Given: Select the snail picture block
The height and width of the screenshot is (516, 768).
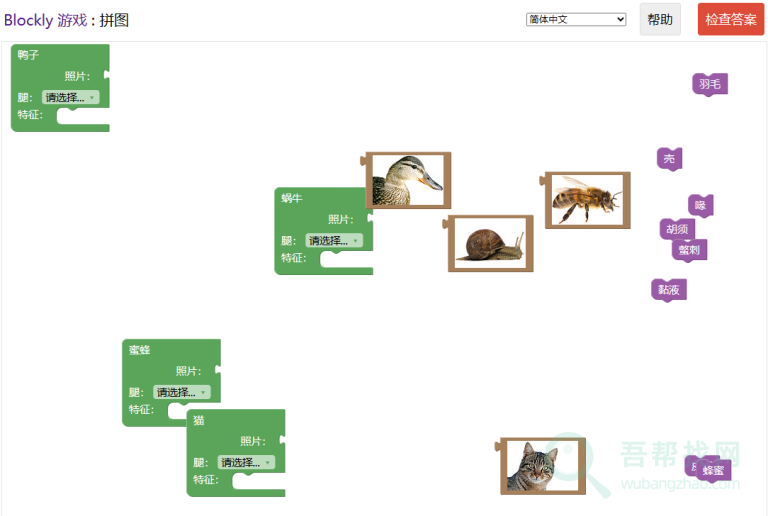Looking at the screenshot, I should click(490, 243).
